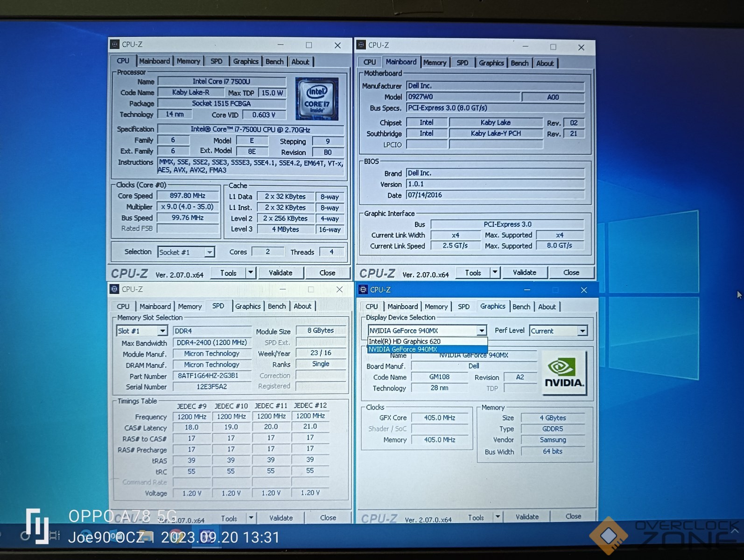The image size is (744, 560).
Task: Click the Core Speed value 897.80 MHz
Action: click(x=188, y=196)
